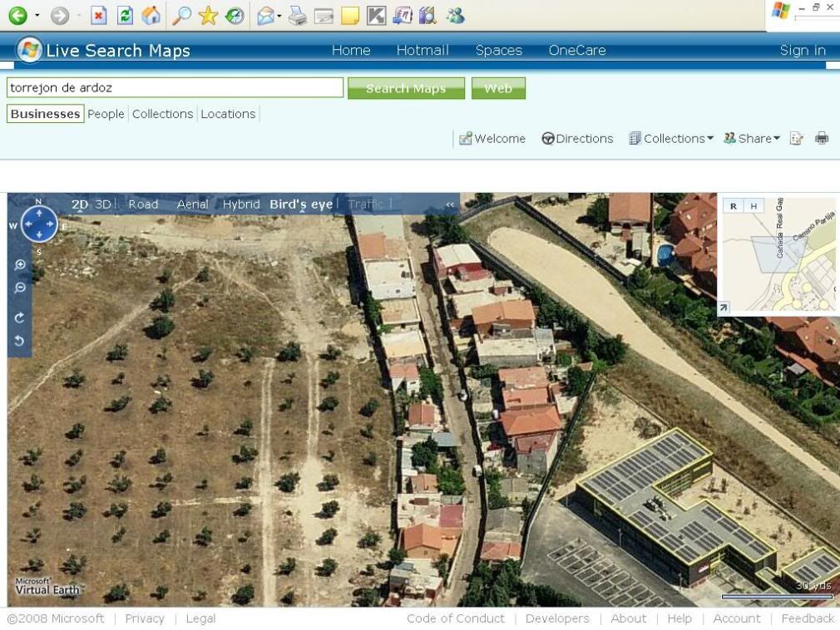The image size is (840, 630).
Task: Click the compass pan control
Action: pyautogui.click(x=38, y=224)
